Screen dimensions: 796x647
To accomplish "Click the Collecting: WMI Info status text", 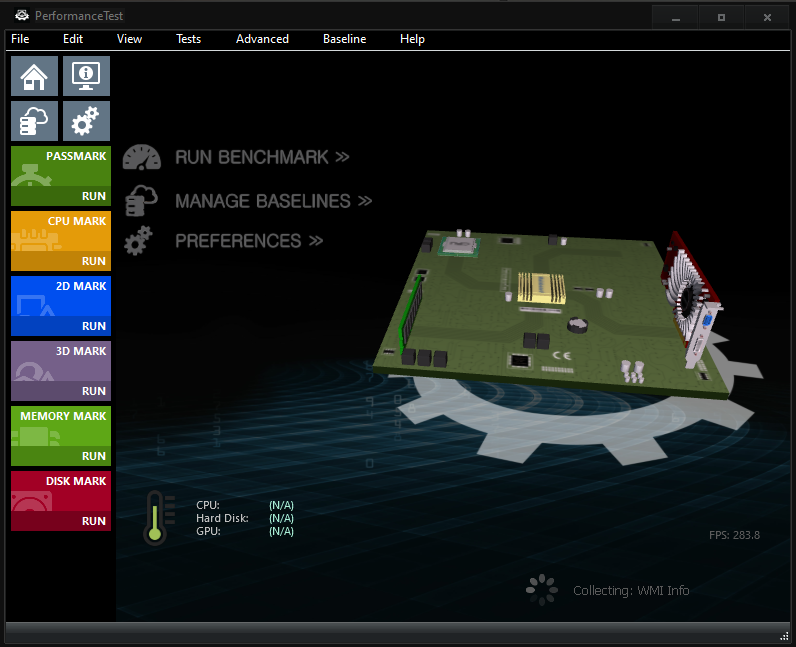I will [x=631, y=591].
